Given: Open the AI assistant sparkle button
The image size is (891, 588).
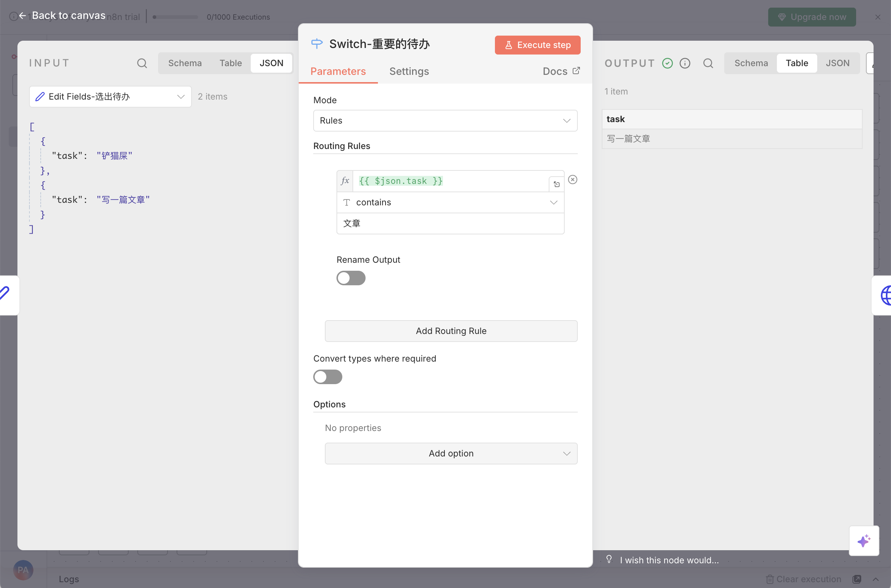Looking at the screenshot, I should click(864, 541).
